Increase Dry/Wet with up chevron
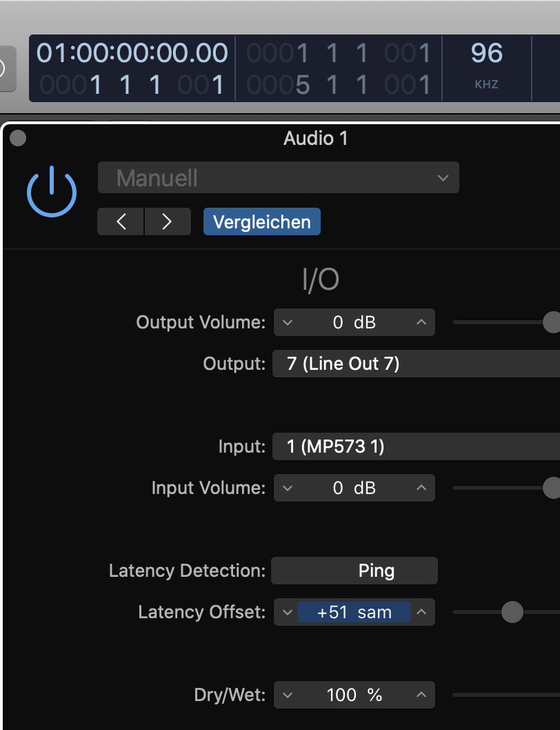560x730 pixels. [x=421, y=695]
